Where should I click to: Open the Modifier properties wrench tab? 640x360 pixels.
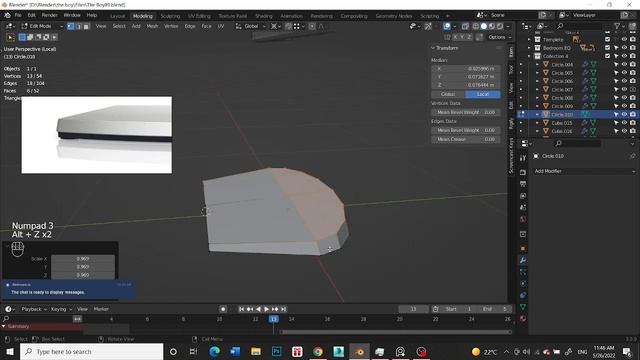click(523, 260)
